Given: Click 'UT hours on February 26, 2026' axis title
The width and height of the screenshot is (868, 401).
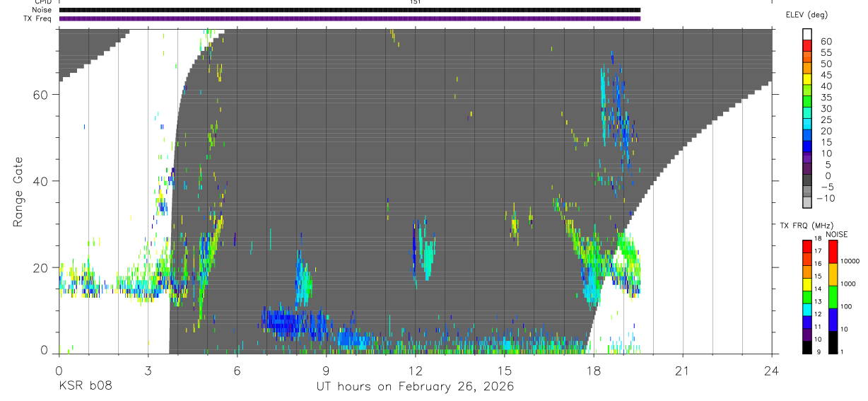Looking at the screenshot, I should [414, 387].
